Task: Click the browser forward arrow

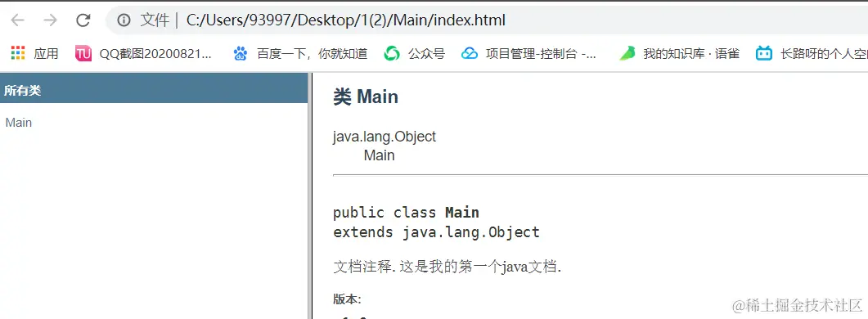Action: (51, 20)
